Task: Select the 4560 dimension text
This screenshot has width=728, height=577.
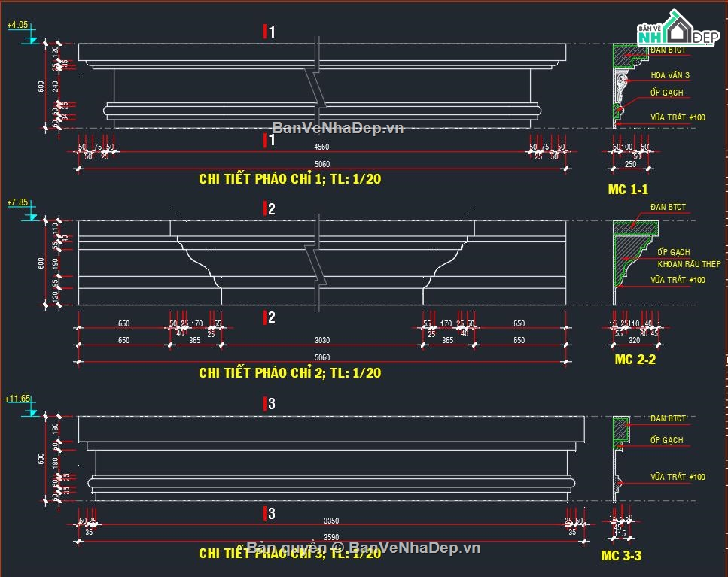Action: pyautogui.click(x=321, y=147)
